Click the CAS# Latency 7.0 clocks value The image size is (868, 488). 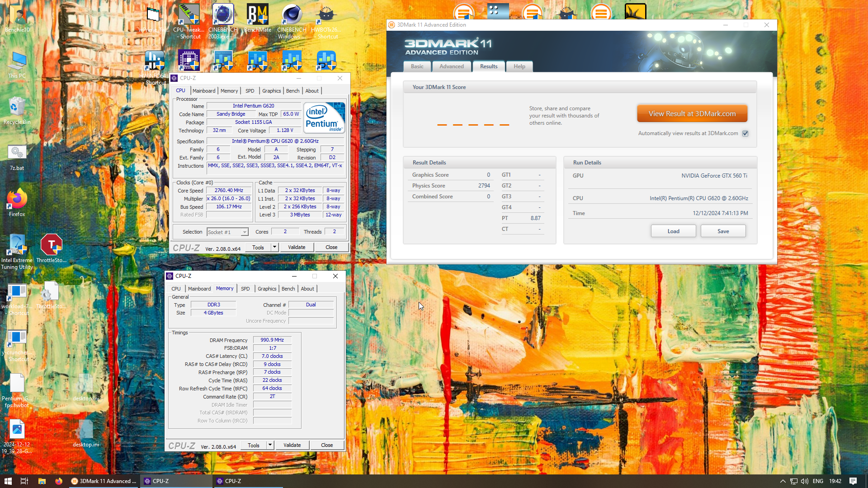click(x=272, y=356)
